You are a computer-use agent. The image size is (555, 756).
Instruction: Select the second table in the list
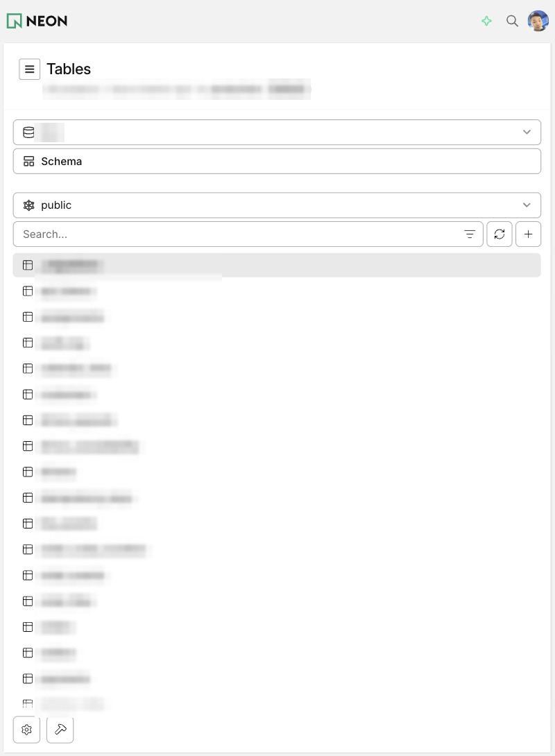pos(277,291)
